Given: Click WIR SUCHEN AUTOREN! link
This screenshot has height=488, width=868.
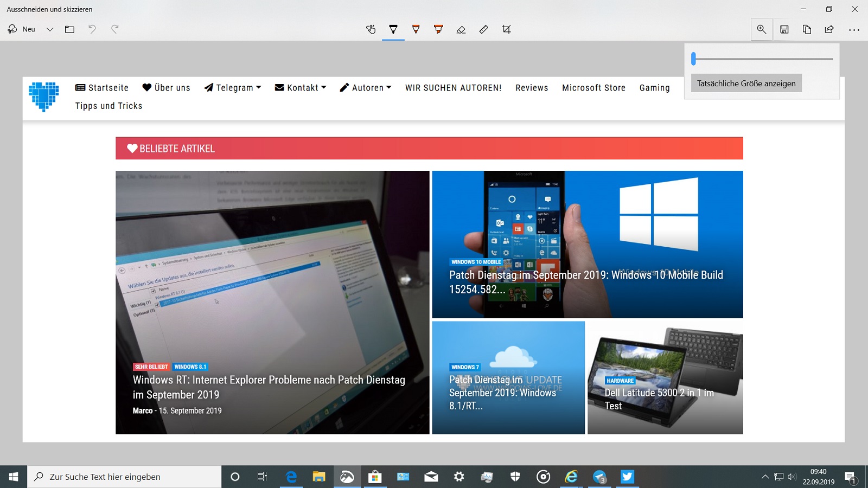Looking at the screenshot, I should [453, 88].
